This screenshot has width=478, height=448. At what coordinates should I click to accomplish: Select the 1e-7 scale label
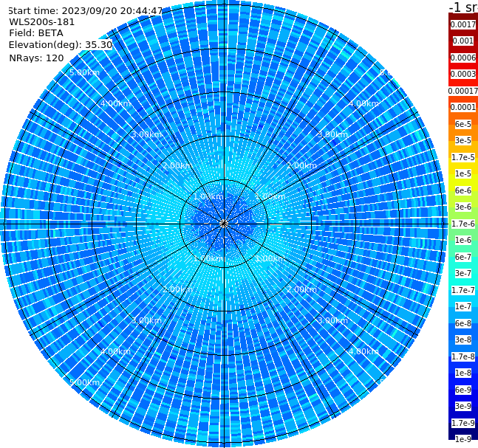point(463,306)
